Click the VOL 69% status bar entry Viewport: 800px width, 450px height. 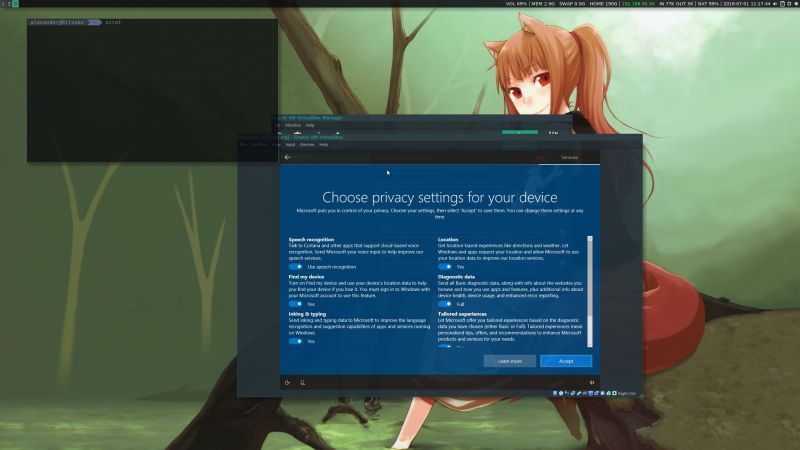pyautogui.click(x=516, y=4)
